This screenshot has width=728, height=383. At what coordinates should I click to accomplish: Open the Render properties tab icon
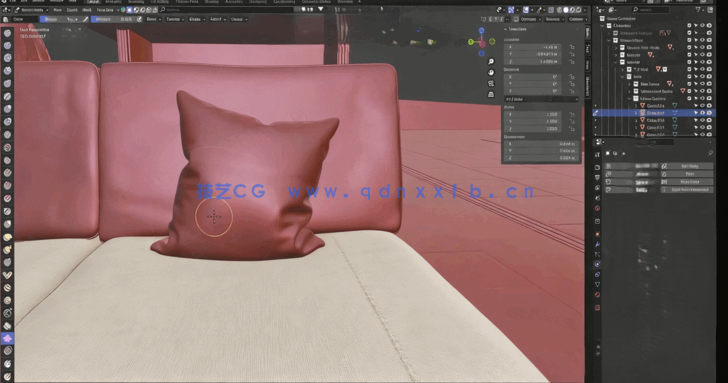point(598,167)
